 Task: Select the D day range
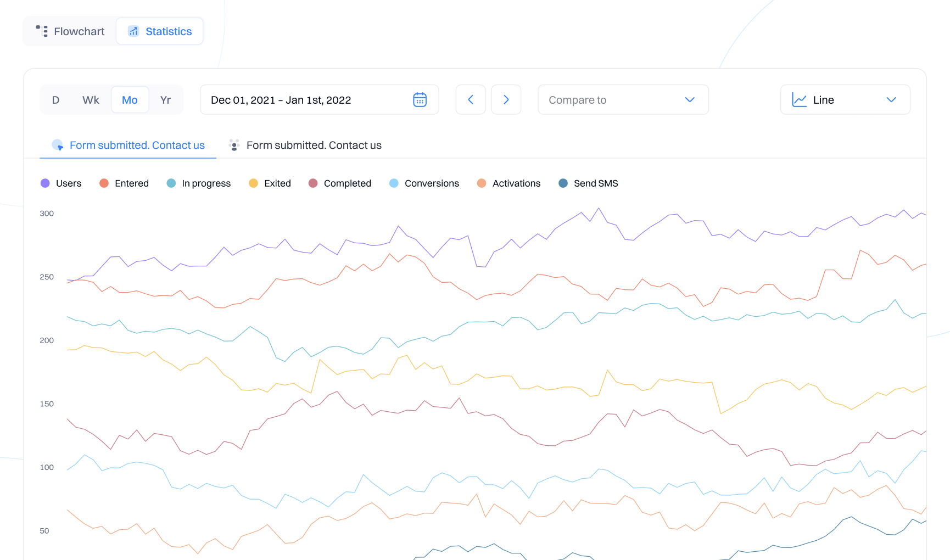coord(55,100)
